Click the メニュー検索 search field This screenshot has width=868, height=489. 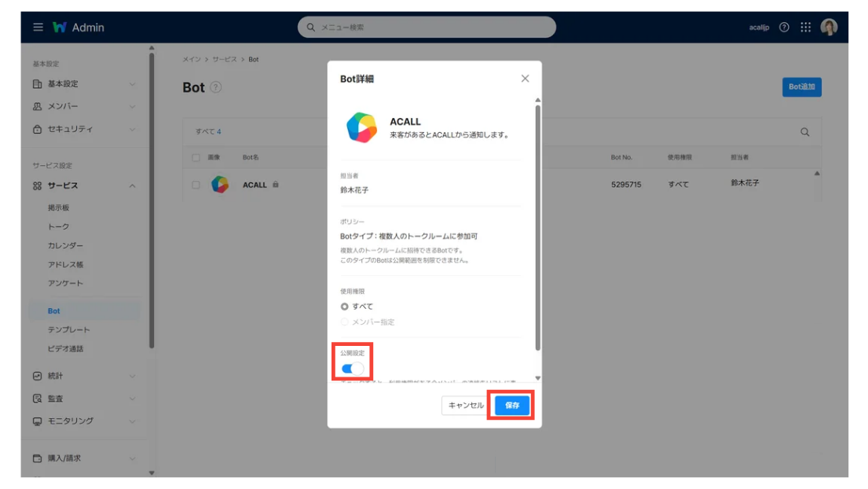pos(427,28)
